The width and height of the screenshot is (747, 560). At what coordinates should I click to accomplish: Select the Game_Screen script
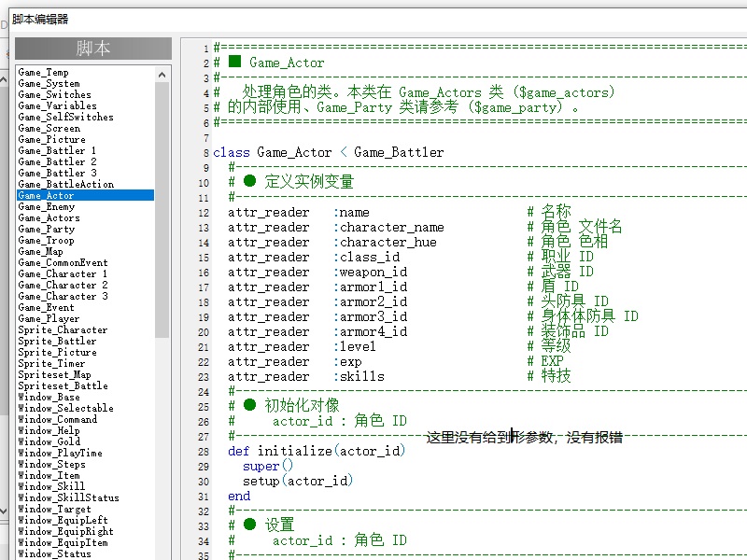click(49, 128)
